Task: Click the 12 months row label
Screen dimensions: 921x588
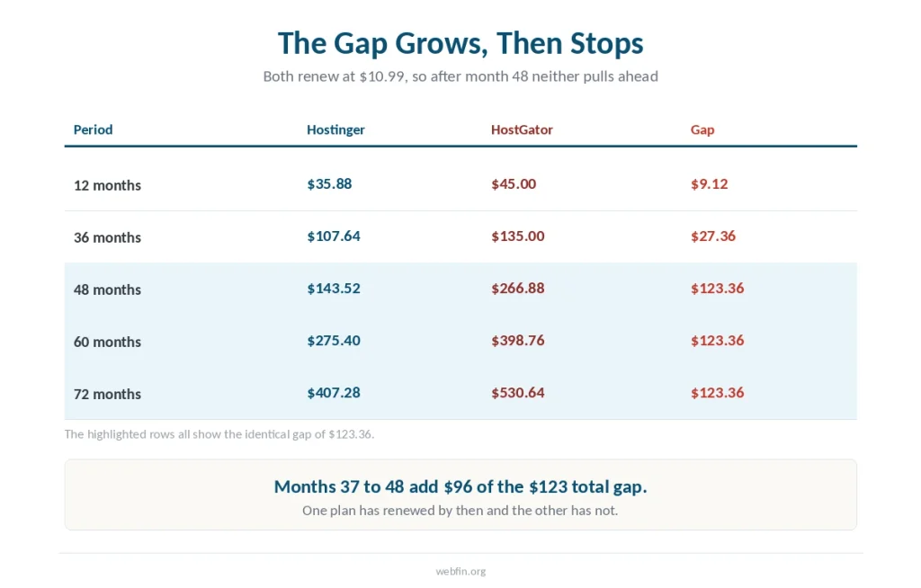Action: [108, 185]
